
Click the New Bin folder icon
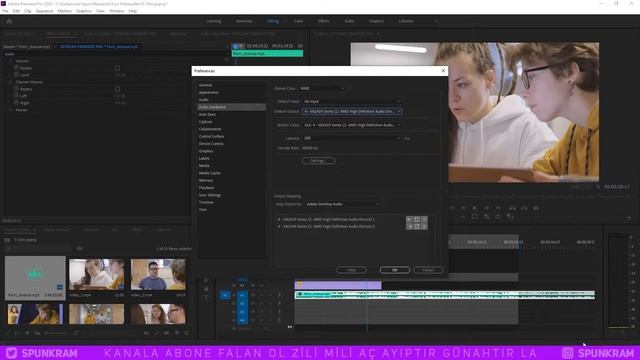point(167,333)
